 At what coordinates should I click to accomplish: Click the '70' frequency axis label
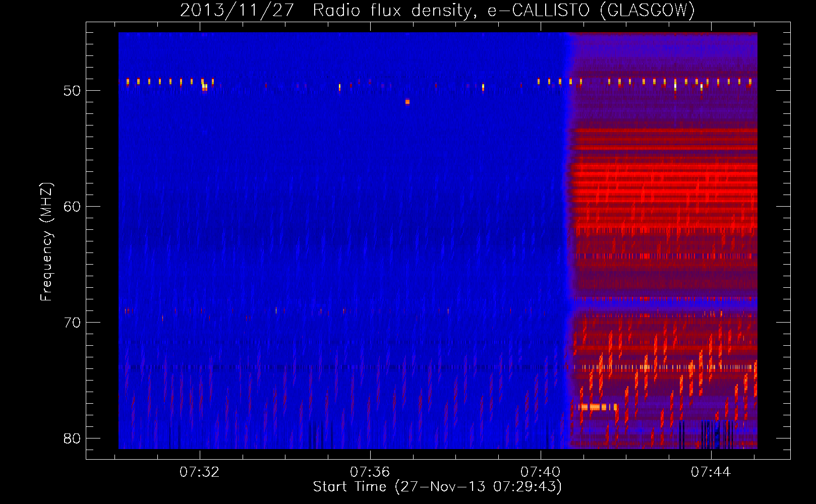[72, 323]
